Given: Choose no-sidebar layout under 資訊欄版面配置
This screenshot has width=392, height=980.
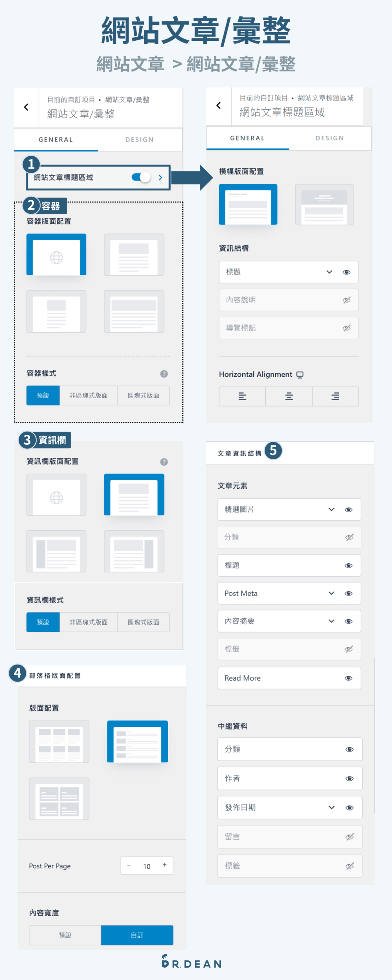Looking at the screenshot, I should click(134, 495).
